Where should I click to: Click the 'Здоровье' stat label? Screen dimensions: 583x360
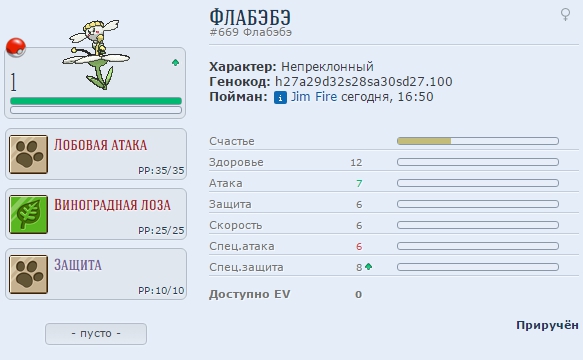(x=236, y=163)
